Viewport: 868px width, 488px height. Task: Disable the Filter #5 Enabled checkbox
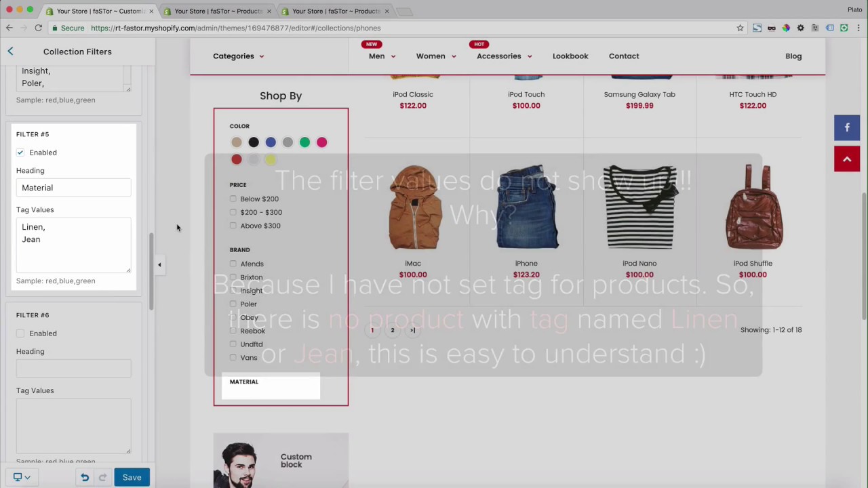[20, 152]
